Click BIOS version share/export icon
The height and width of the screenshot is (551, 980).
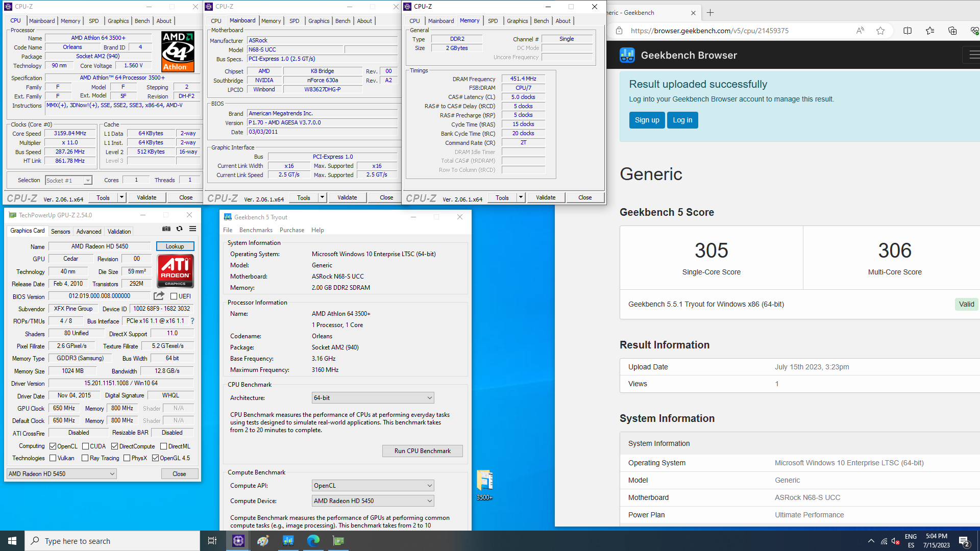[159, 296]
